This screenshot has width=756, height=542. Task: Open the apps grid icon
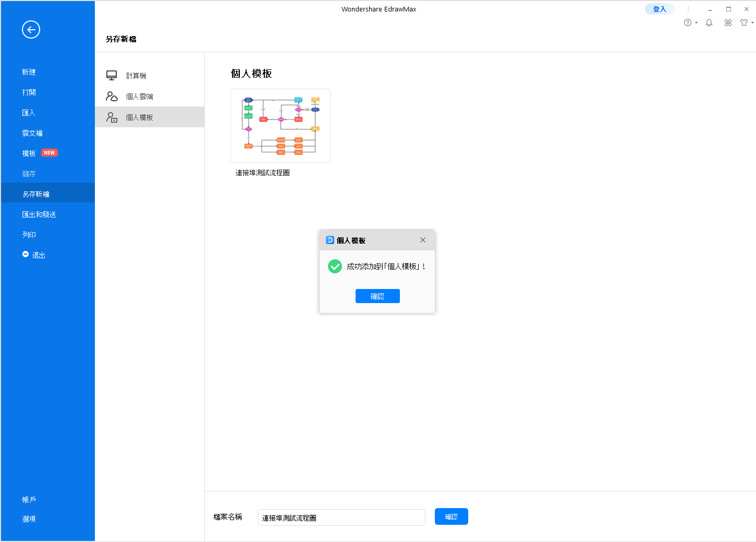click(728, 22)
